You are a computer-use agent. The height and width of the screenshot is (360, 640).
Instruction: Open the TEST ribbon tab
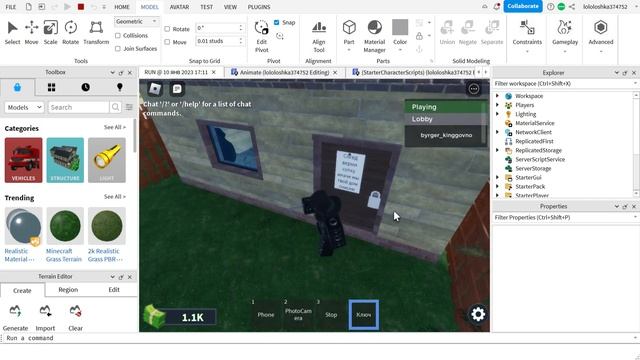point(207,7)
